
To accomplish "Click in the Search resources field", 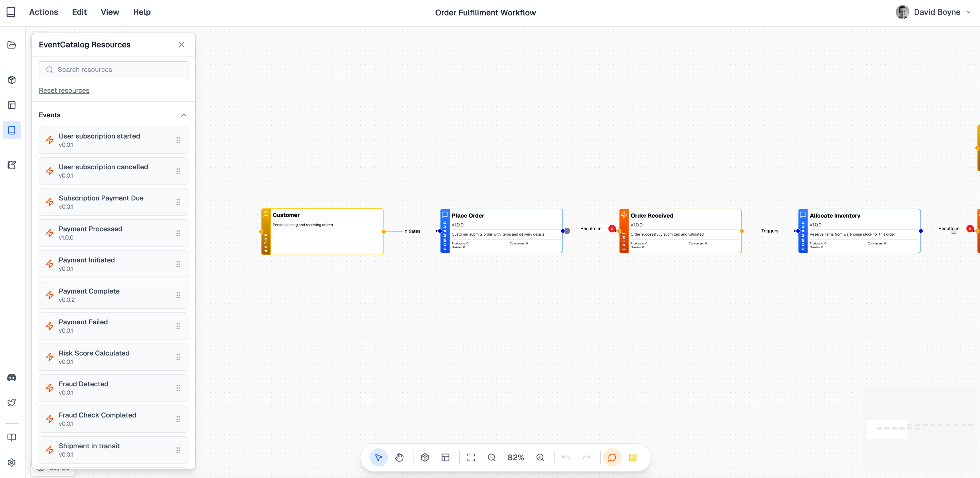I will point(113,69).
